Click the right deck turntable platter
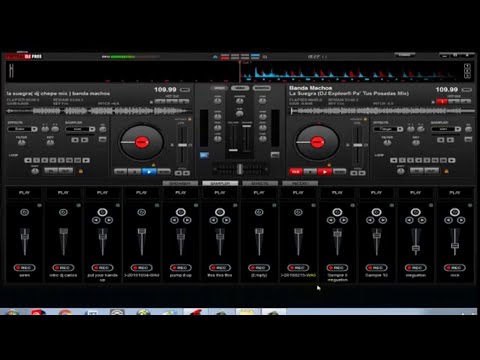Image resolution: width=480 pixels, height=360 pixels. point(317,142)
